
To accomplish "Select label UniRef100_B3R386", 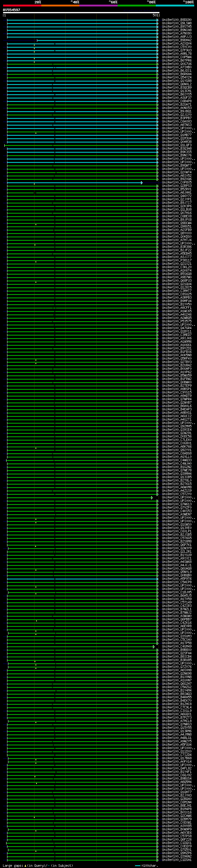I will pyautogui.click(x=177, y=247).
